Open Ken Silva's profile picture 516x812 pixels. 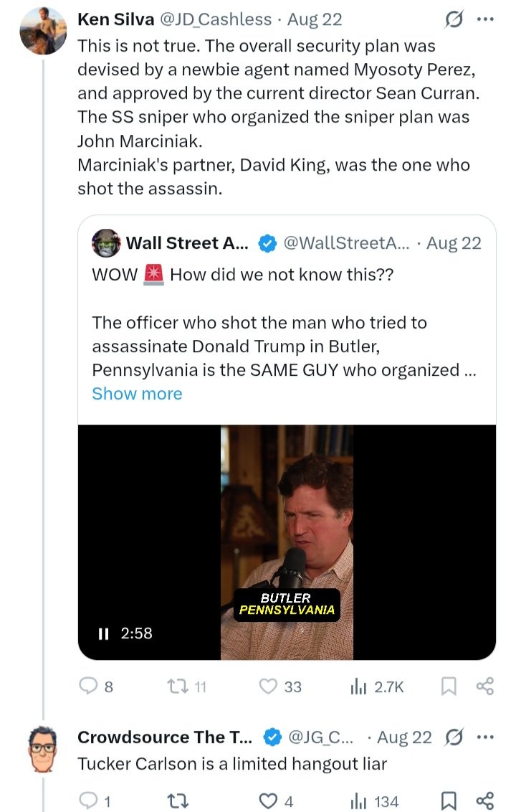[43, 32]
